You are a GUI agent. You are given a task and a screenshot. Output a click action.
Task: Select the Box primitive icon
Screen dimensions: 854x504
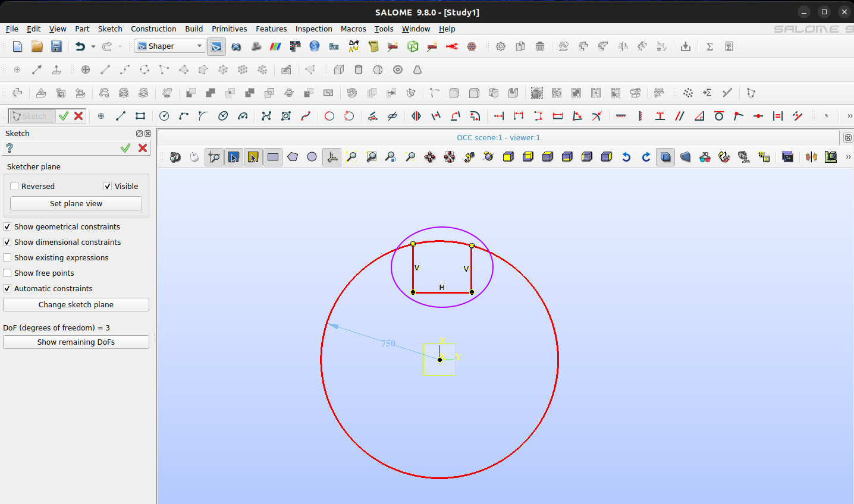[339, 70]
